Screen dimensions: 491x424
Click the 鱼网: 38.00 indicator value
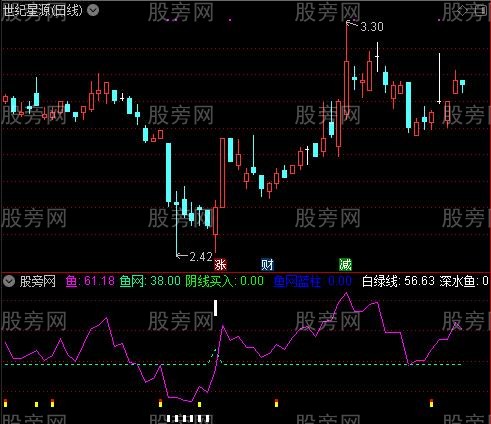coord(150,281)
